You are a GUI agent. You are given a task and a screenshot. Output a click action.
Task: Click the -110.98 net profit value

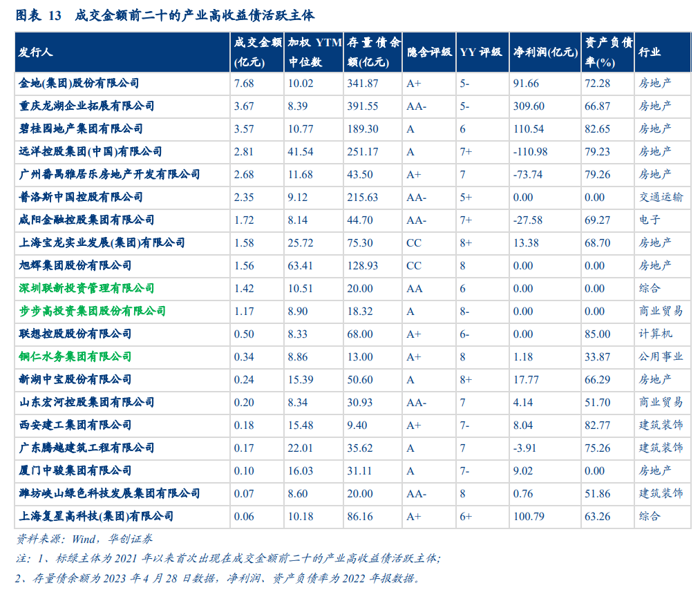click(x=531, y=152)
